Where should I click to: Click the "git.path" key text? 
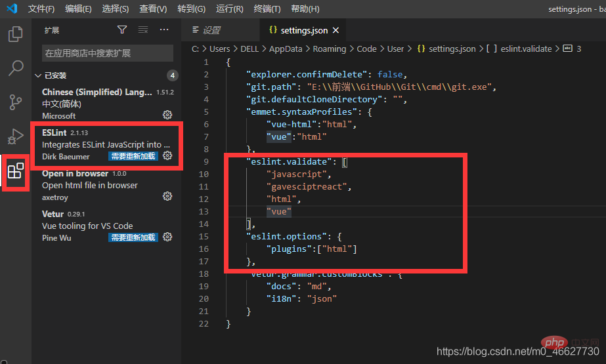point(271,87)
